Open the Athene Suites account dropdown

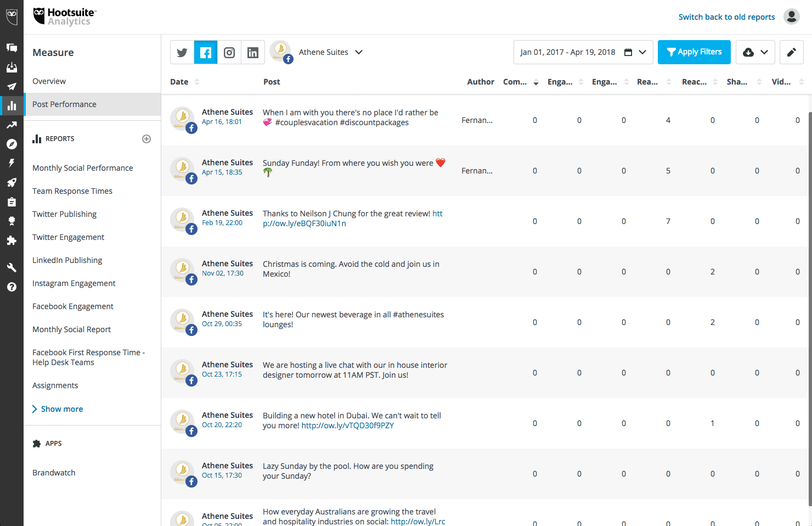[x=330, y=52]
